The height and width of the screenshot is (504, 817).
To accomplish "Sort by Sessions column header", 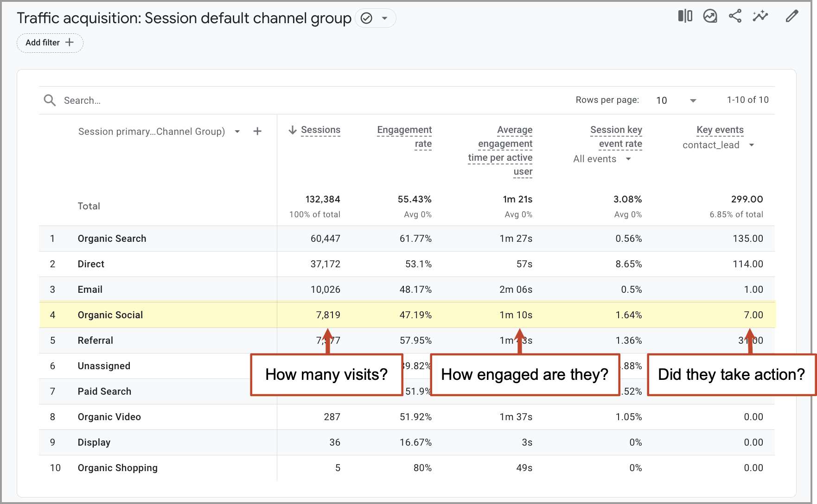I will 320,130.
